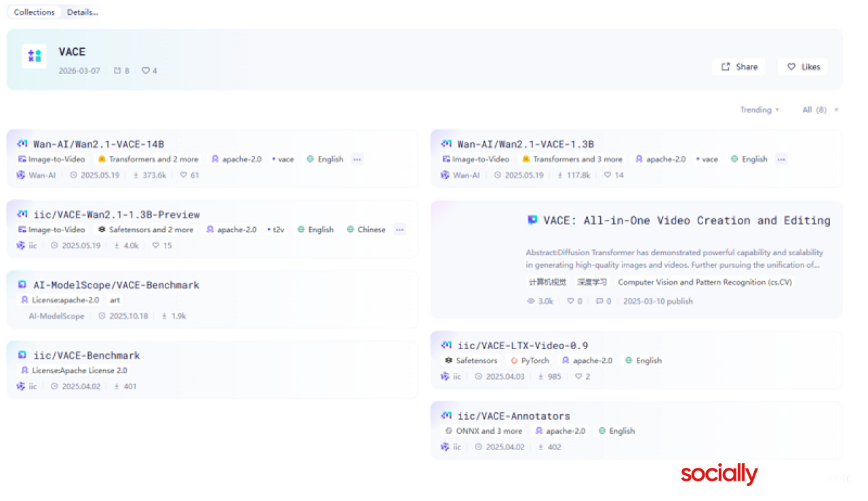Click the views eye icon on VACE paper card
The height and width of the screenshot is (501, 868).
[531, 301]
